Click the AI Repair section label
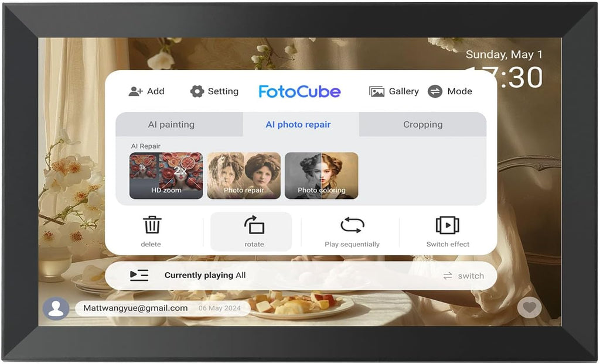Screen dimensions: 600x364 coord(146,146)
